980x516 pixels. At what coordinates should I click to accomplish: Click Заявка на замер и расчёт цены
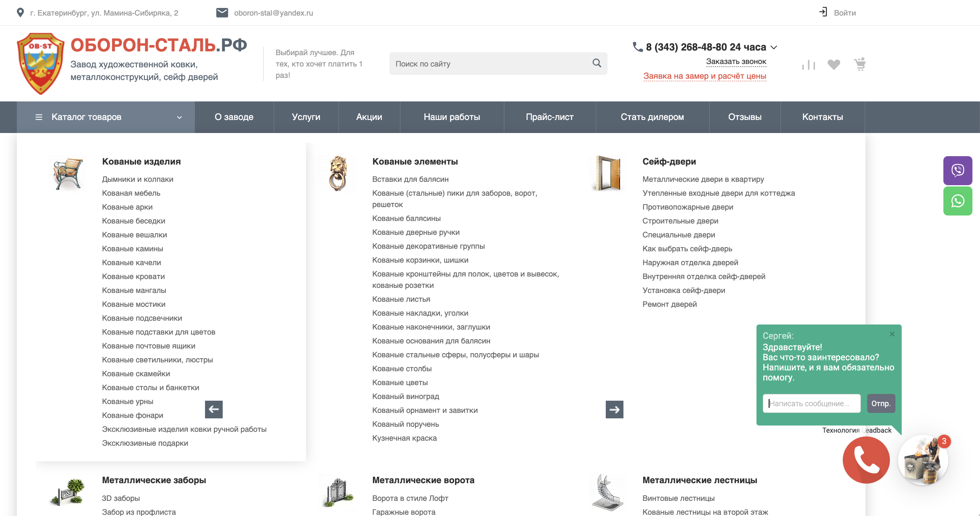tap(705, 76)
